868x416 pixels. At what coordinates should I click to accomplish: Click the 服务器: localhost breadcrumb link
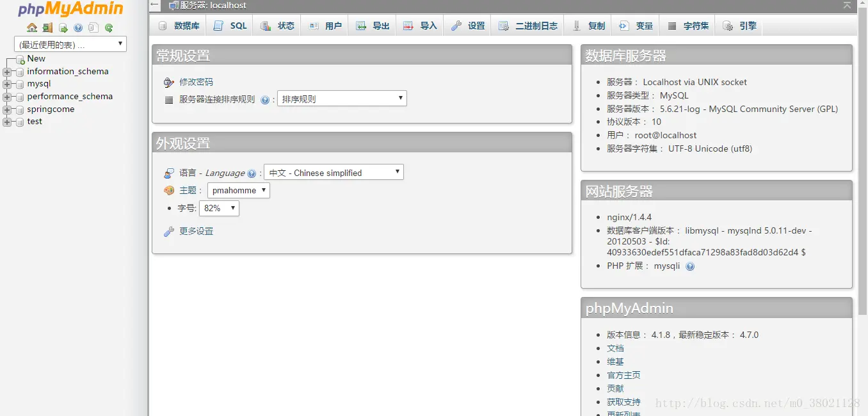point(213,6)
